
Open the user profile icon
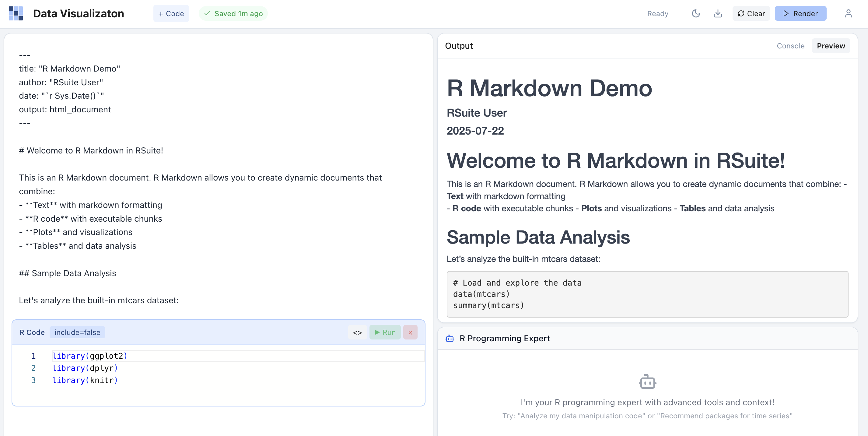848,13
